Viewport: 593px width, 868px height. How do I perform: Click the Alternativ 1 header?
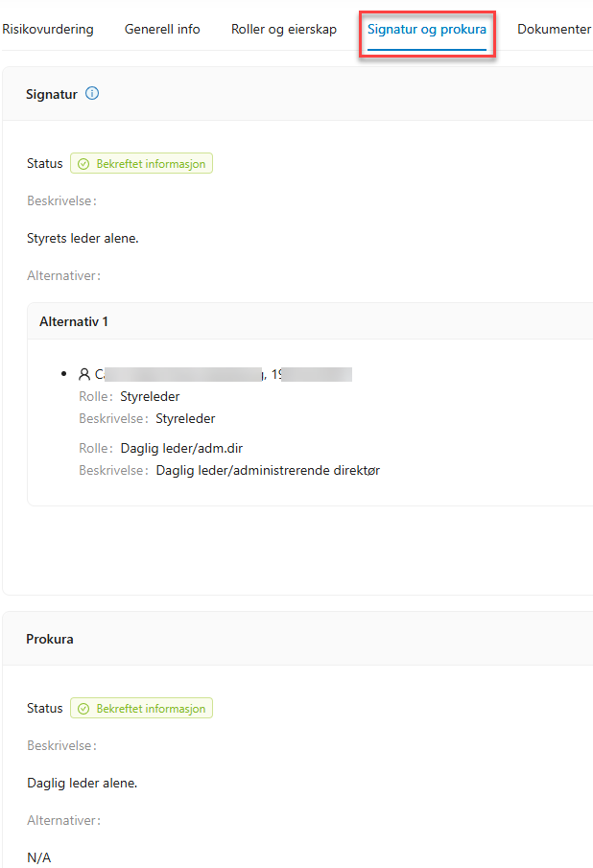pyautogui.click(x=74, y=321)
